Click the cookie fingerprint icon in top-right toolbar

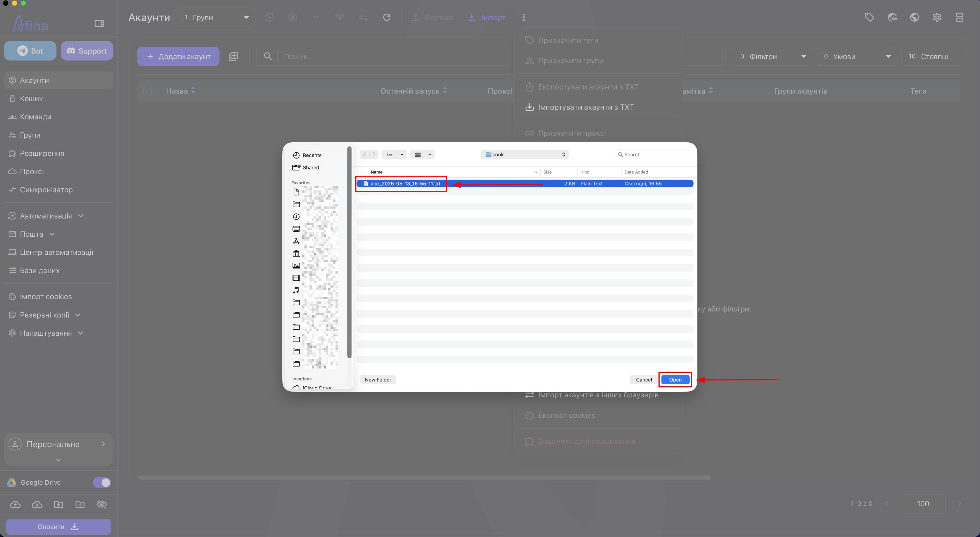click(x=892, y=18)
